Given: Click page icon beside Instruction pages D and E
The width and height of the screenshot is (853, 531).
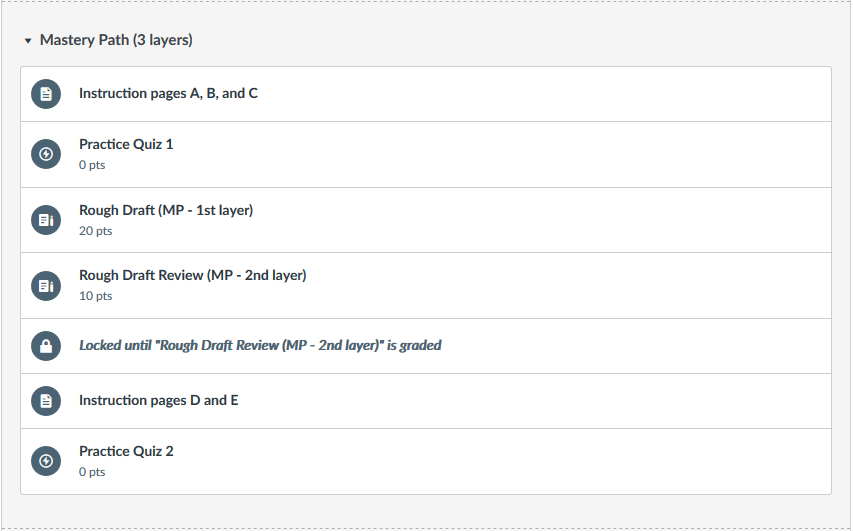Looking at the screenshot, I should coord(45,401).
